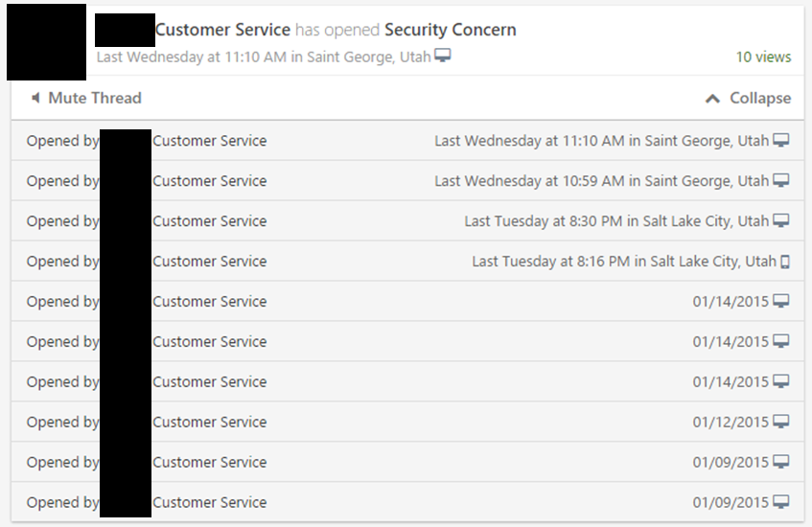Click the chevron arrow next to Collapse
812x527 pixels.
pyautogui.click(x=712, y=98)
